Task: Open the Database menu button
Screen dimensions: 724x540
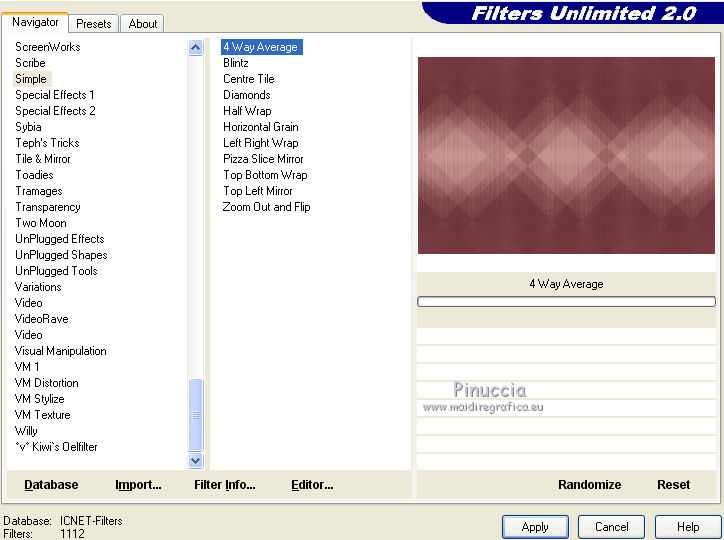Action: click(51, 485)
